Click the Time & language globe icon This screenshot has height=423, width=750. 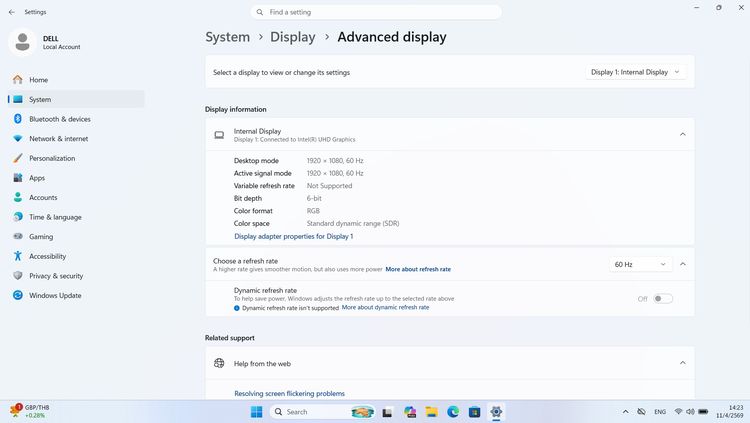(x=18, y=217)
